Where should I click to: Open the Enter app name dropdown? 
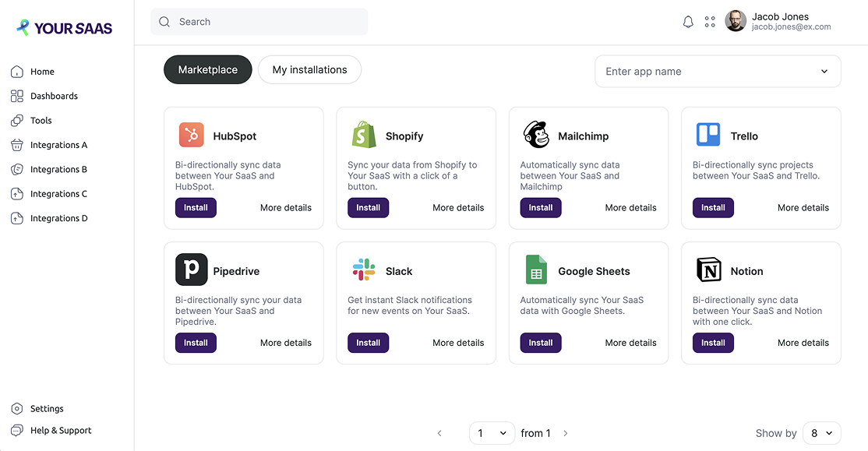tap(718, 72)
